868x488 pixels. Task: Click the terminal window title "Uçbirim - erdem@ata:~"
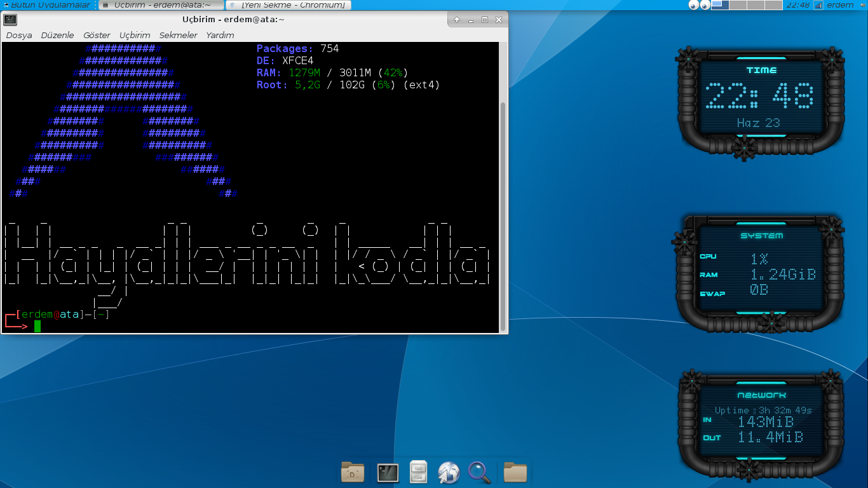tap(233, 20)
